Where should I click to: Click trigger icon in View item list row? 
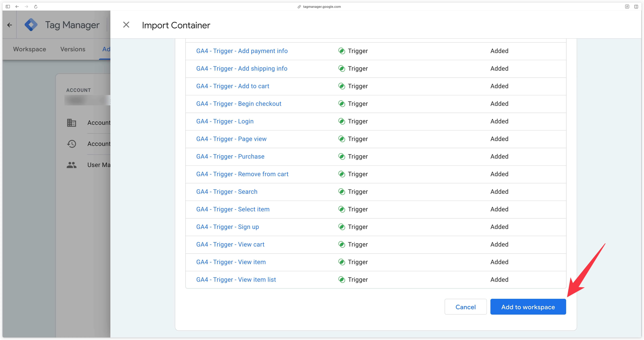click(x=341, y=280)
